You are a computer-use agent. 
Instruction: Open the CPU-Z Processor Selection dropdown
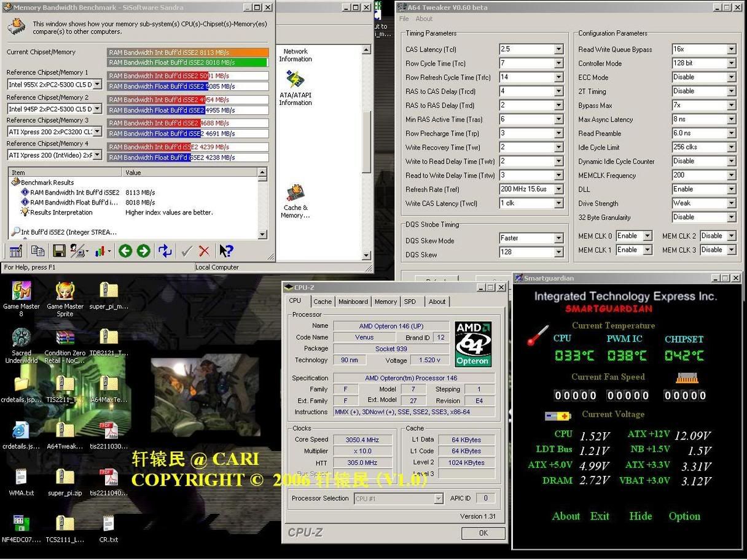point(439,499)
